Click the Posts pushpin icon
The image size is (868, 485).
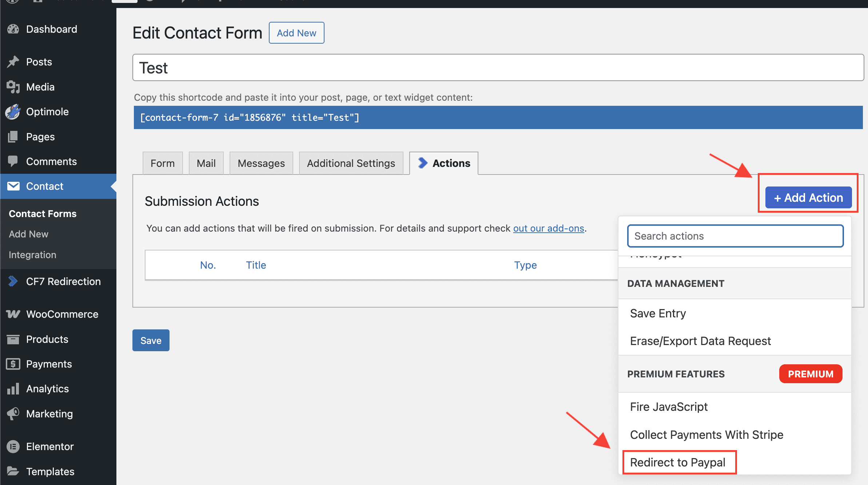[x=13, y=62]
